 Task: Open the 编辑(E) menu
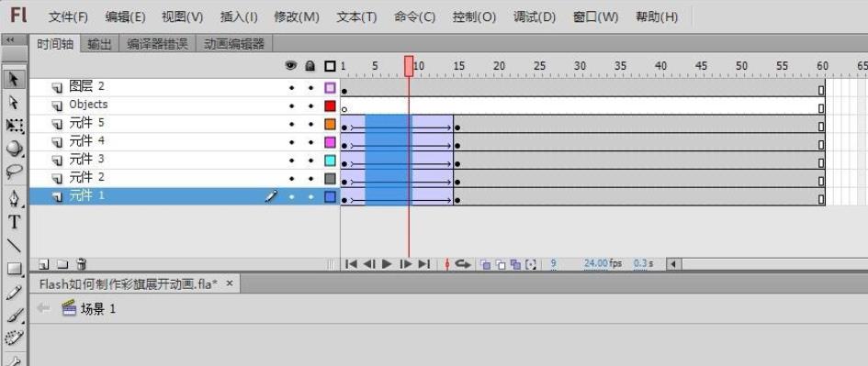coord(125,17)
